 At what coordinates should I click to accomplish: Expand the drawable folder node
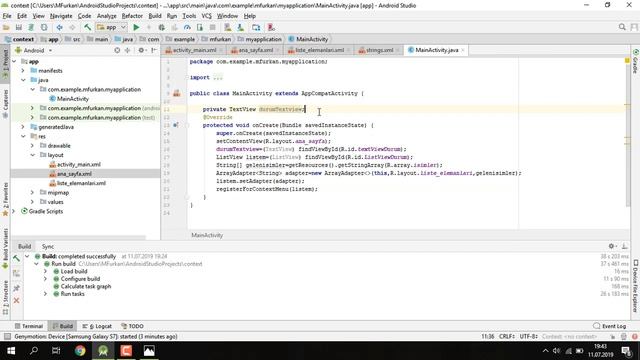tap(32, 146)
